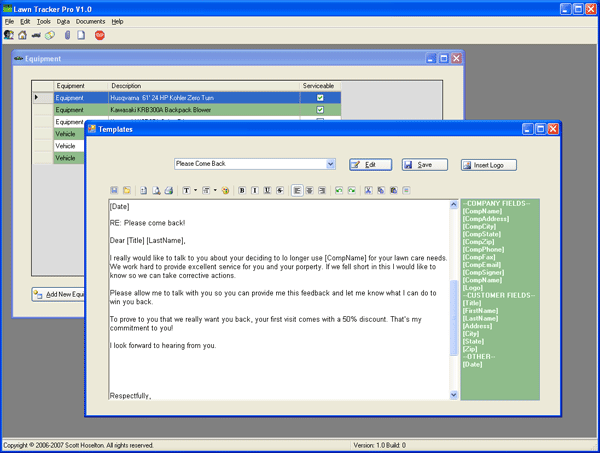The height and width of the screenshot is (453, 600).
Task: Open the 'Please Come Back' template dropdown
Action: [x=330, y=164]
